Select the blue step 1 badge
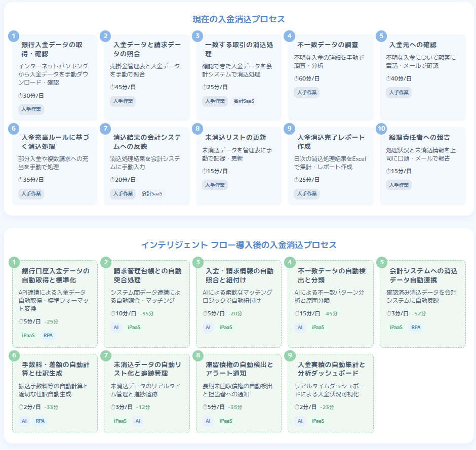Image resolution: width=476 pixels, height=450 pixels. point(13,36)
